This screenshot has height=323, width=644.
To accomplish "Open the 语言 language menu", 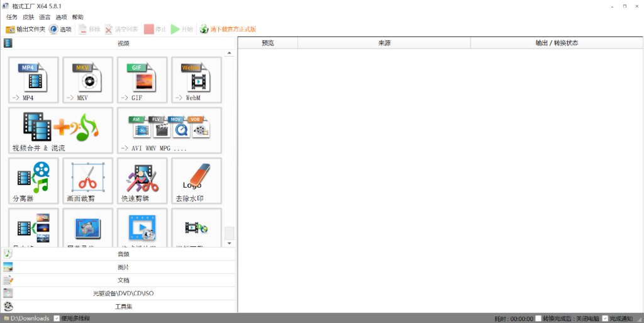I will click(x=45, y=17).
